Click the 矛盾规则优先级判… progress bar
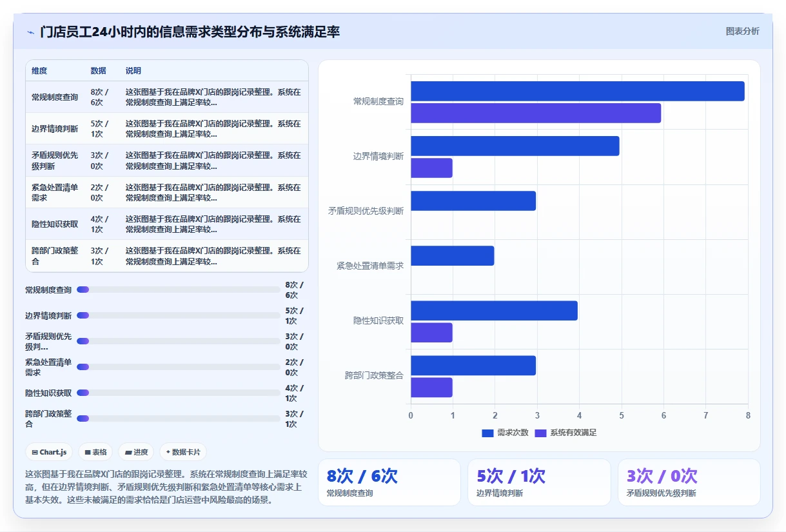 (179, 341)
